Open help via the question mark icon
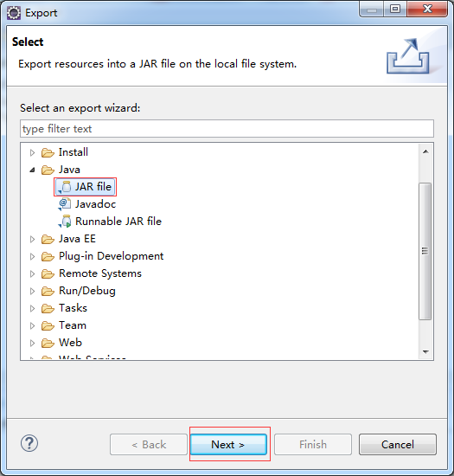The width and height of the screenshot is (454, 476). 29,443
